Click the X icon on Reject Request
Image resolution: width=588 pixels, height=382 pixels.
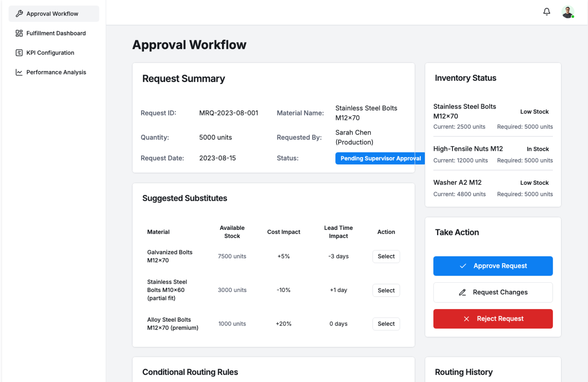click(466, 319)
